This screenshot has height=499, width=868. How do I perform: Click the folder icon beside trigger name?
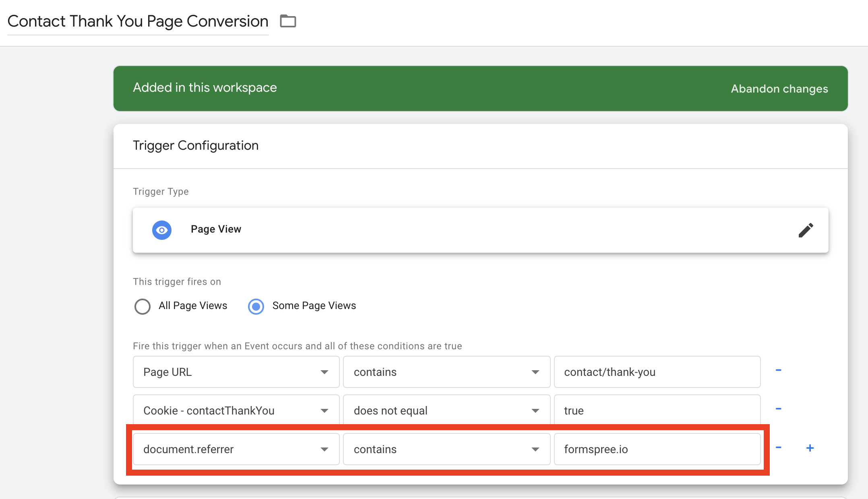tap(288, 21)
